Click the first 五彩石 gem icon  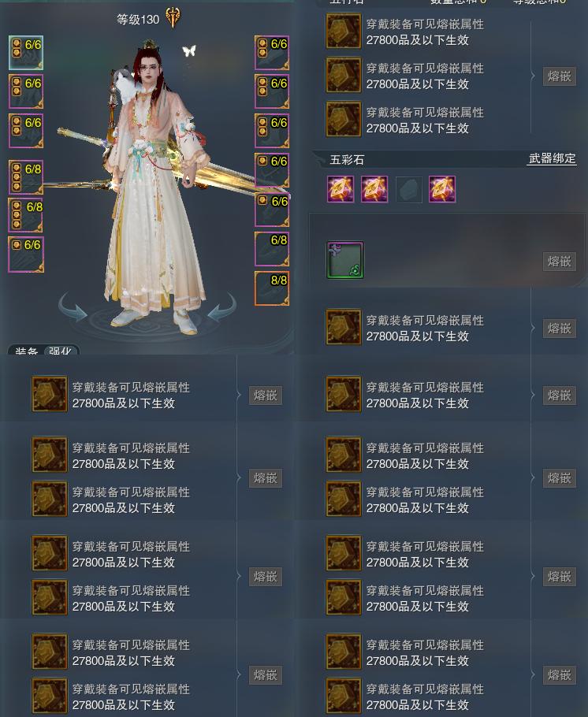[341, 189]
